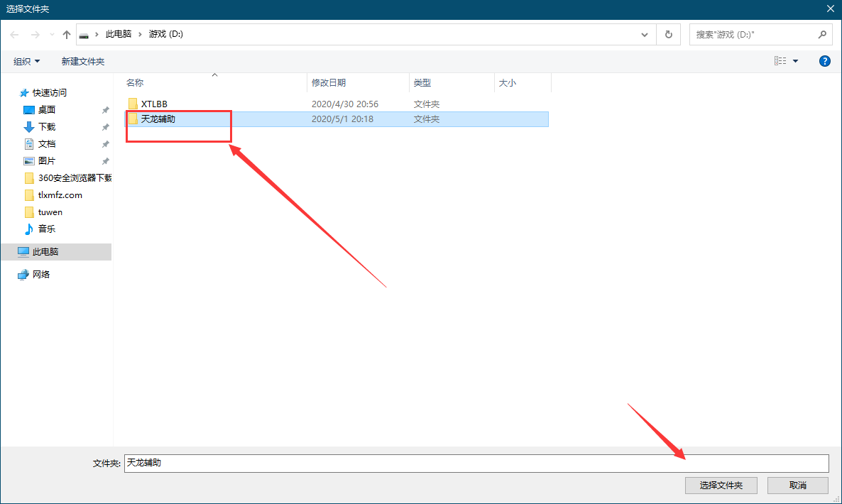
Task: Click the pin icon next to 桌面
Action: [x=105, y=110]
